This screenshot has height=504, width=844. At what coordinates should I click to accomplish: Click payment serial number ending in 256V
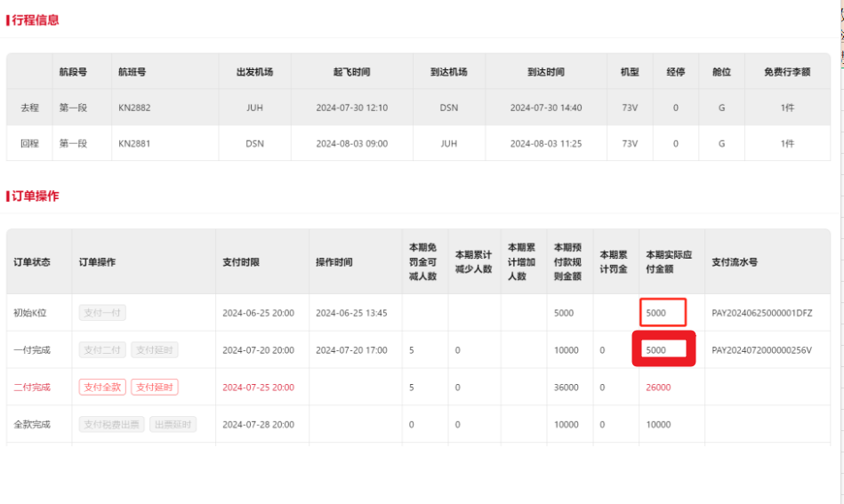click(761, 350)
